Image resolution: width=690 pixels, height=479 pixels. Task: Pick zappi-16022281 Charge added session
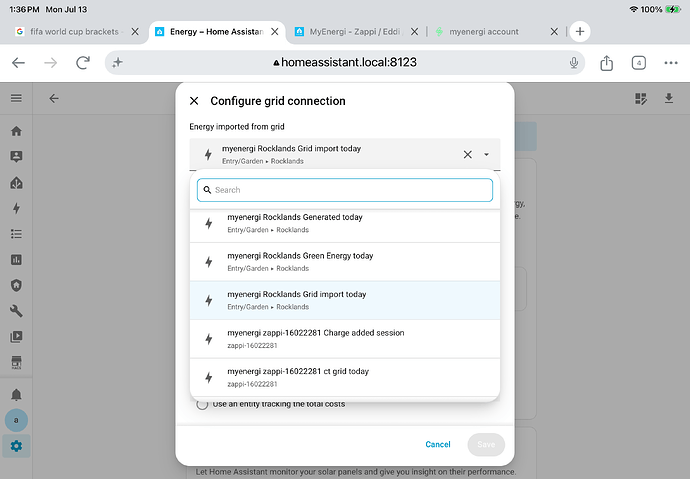click(x=345, y=339)
